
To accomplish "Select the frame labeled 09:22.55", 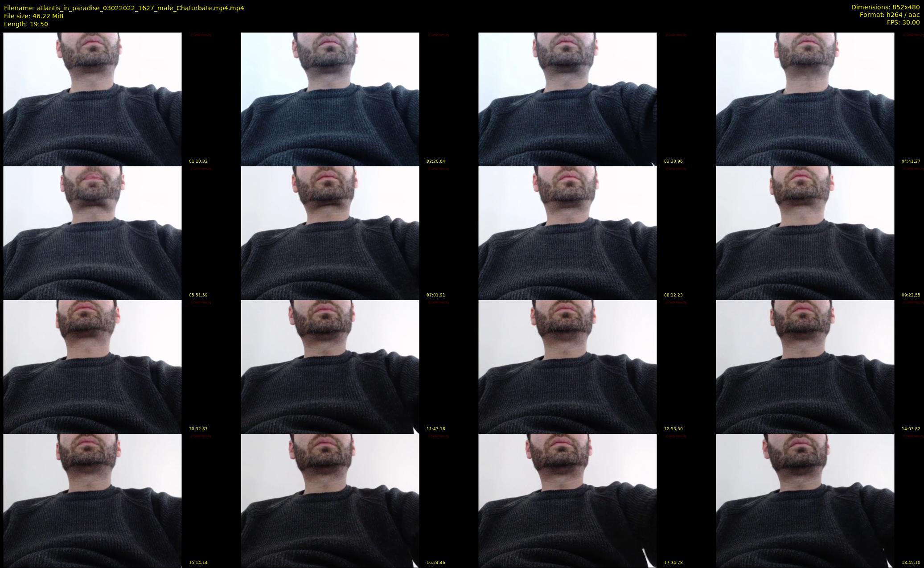I will point(805,233).
